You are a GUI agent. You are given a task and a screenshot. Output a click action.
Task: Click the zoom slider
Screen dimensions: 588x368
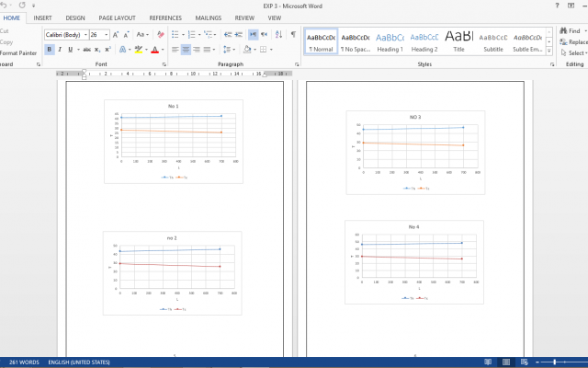pyautogui.click(x=555, y=362)
